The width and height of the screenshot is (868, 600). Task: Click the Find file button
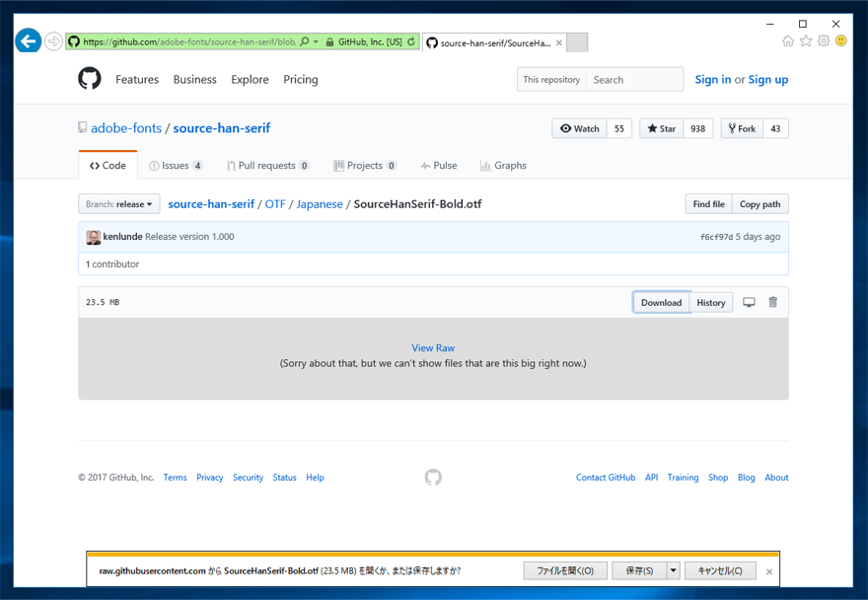[708, 204]
